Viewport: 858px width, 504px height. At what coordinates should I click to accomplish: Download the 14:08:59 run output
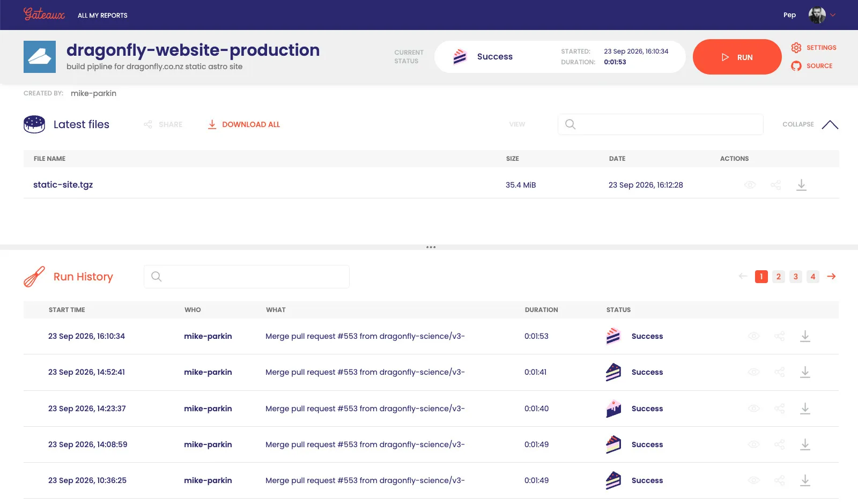(805, 444)
